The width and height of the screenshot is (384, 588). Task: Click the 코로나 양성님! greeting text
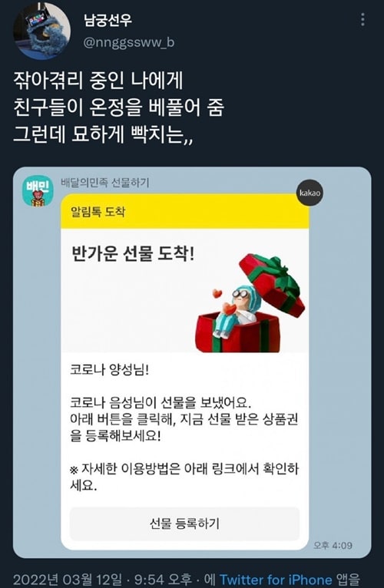pyautogui.click(x=110, y=370)
